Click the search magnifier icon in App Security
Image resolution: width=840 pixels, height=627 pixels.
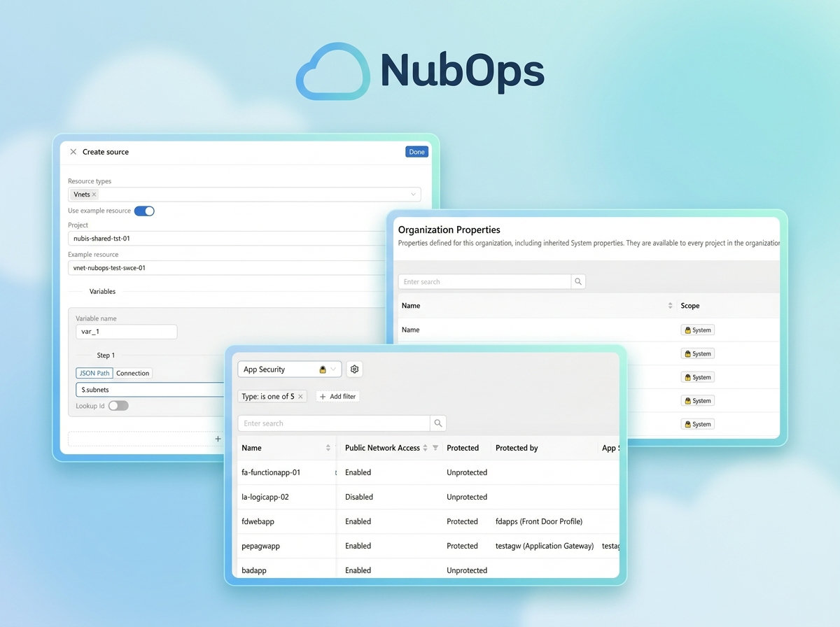tap(438, 423)
